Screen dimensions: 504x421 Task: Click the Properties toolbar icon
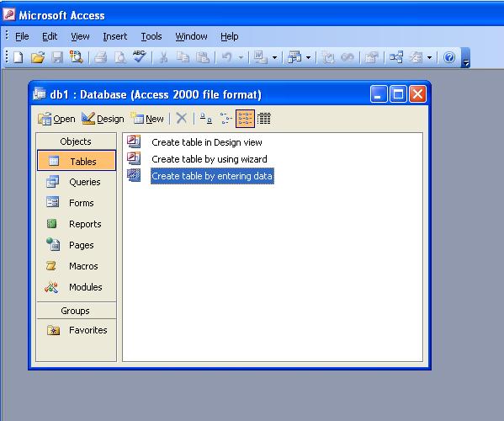pos(371,57)
